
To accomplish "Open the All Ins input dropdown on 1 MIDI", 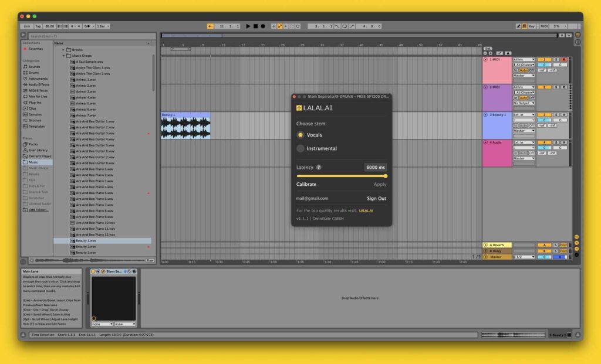I will click(x=524, y=59).
